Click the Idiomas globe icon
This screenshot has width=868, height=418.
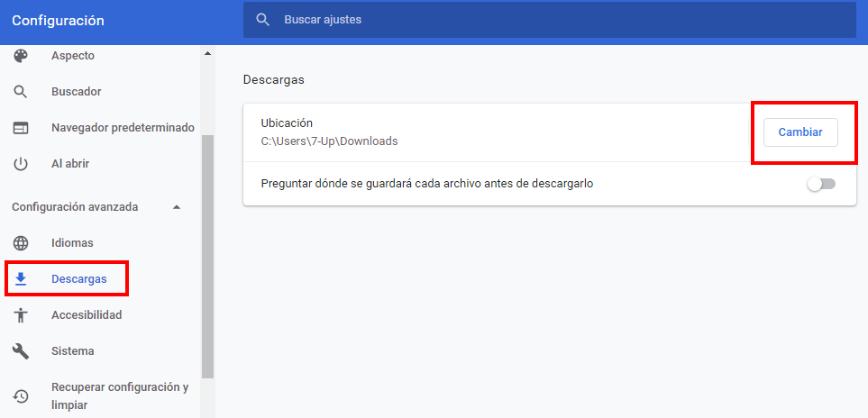[x=21, y=242]
